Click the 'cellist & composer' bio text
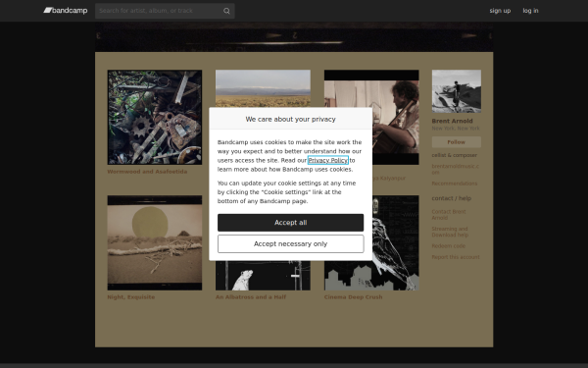This screenshot has height=368, width=588. click(x=455, y=155)
